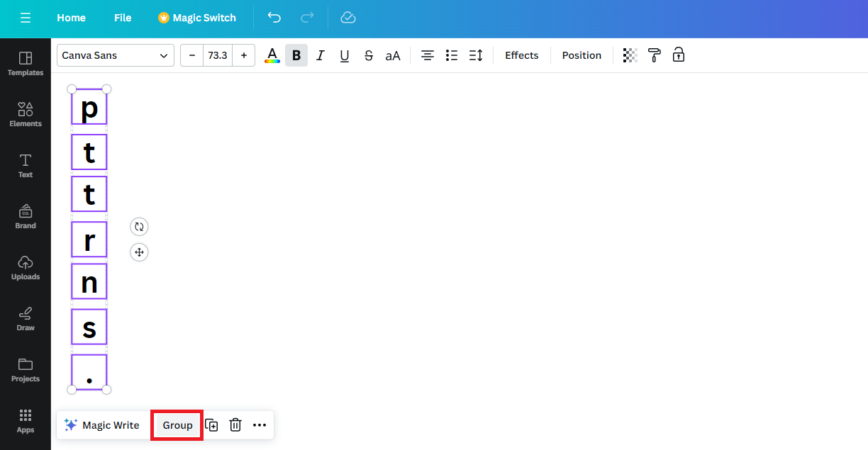Open the Uploads sidebar panel

click(26, 268)
